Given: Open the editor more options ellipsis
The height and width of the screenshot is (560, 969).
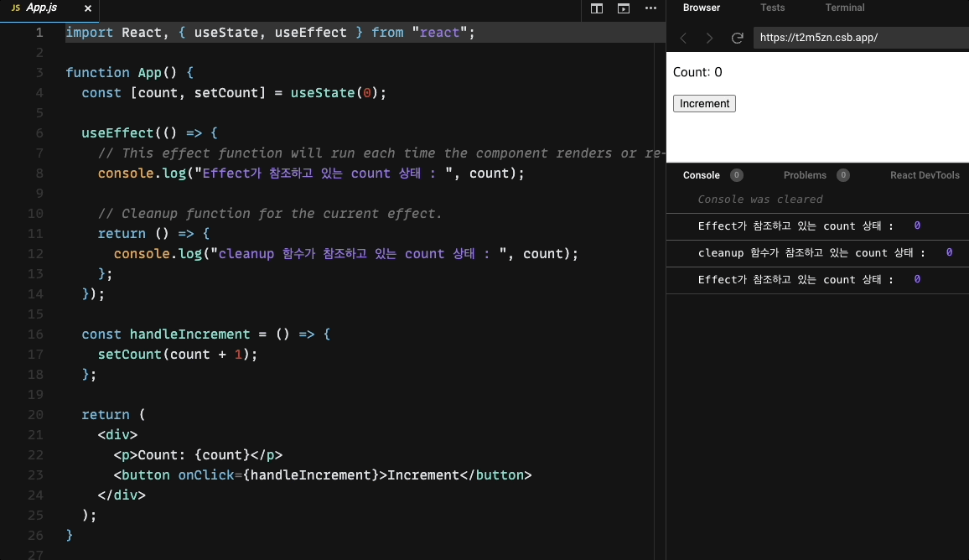Looking at the screenshot, I should (x=650, y=8).
